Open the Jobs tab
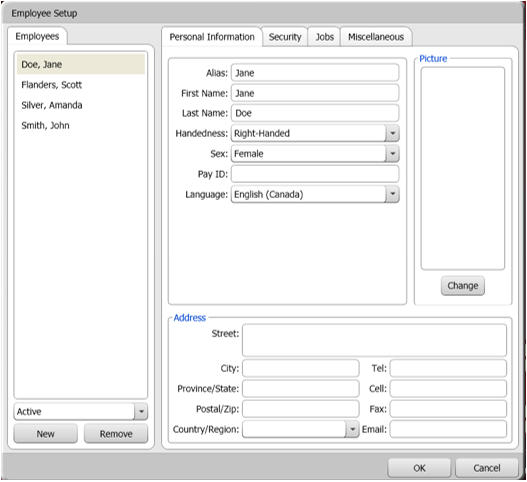 [324, 37]
